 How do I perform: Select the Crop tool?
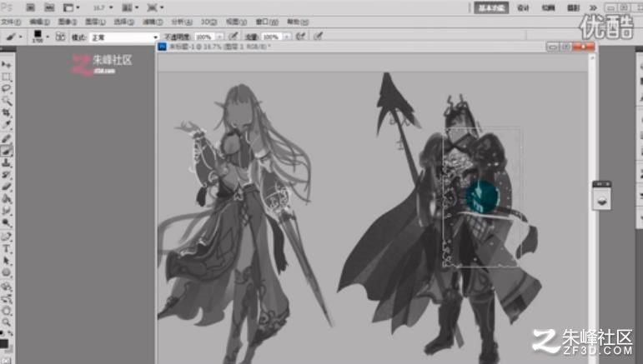6,112
